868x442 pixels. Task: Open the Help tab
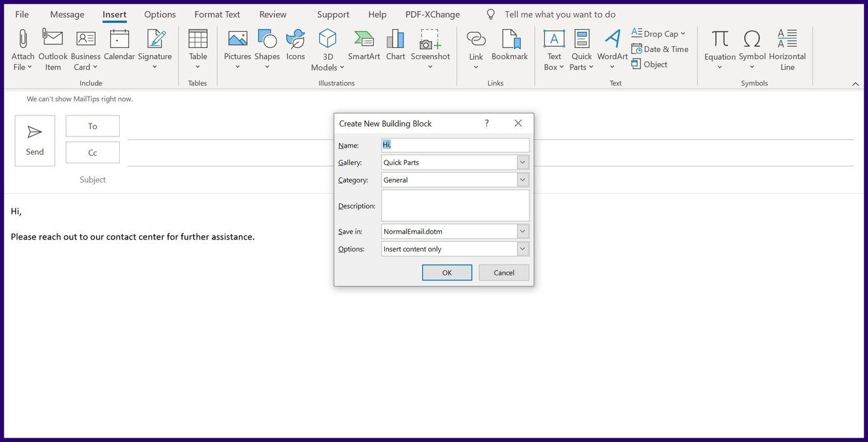(x=377, y=14)
